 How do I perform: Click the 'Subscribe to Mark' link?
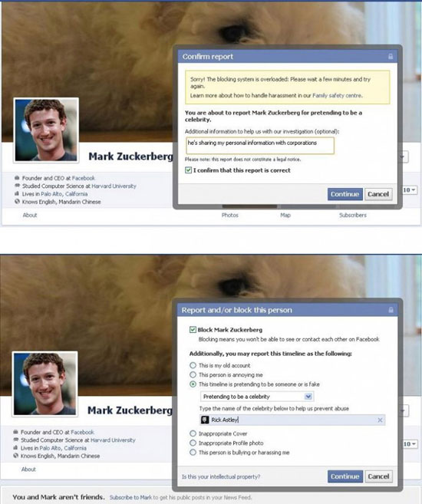click(130, 497)
